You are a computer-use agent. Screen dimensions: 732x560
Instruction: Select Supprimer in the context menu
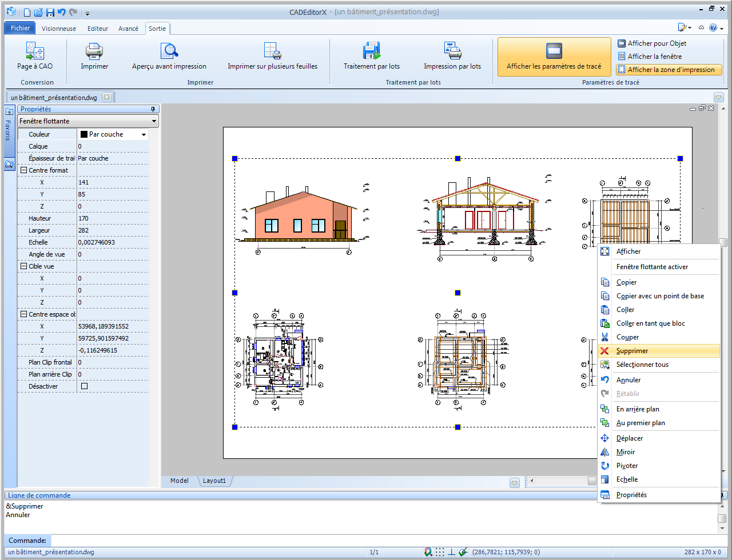pyautogui.click(x=632, y=351)
